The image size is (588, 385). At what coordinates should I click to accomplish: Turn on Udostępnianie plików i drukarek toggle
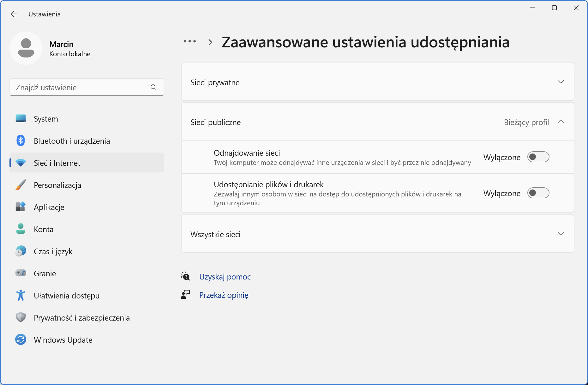tap(538, 193)
